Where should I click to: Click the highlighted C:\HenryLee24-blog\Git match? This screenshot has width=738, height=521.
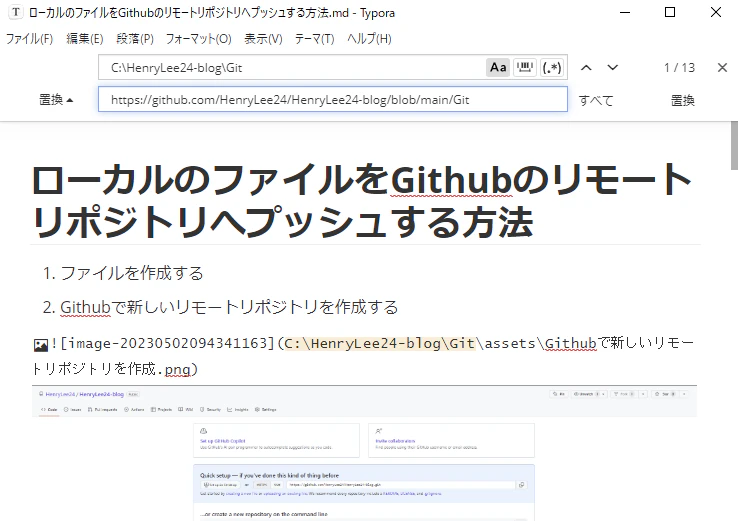379,344
